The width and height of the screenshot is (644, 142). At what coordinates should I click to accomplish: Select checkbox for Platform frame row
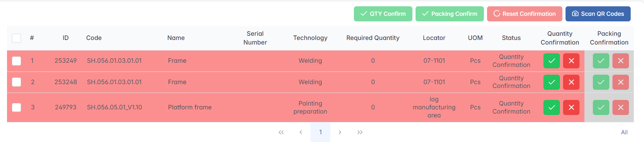click(x=16, y=107)
